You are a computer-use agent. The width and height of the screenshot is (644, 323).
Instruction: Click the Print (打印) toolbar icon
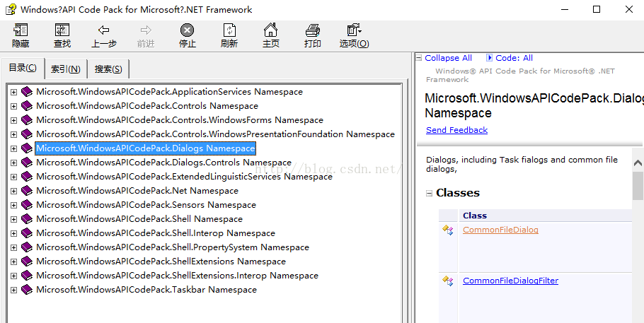click(x=313, y=30)
